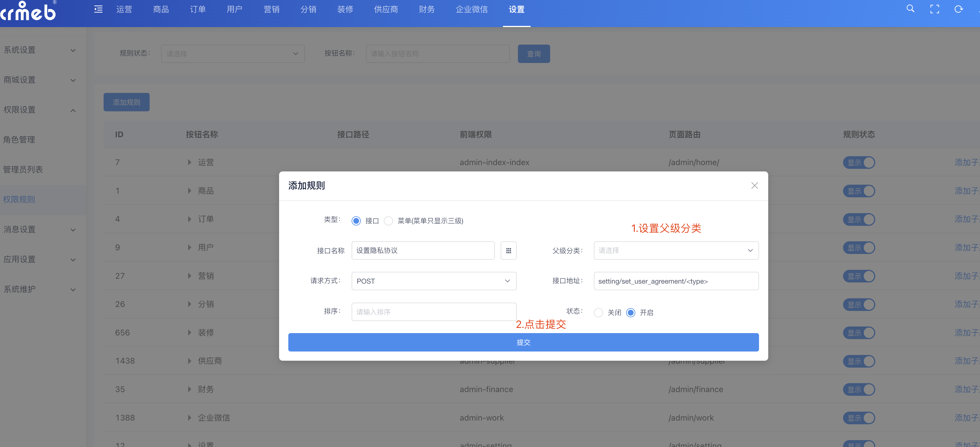Expand the 用户 row triangle
The width and height of the screenshot is (980, 447).
tap(189, 247)
